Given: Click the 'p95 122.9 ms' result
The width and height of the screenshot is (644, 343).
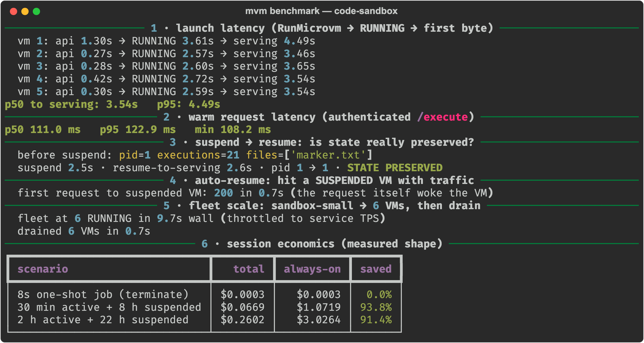Looking at the screenshot, I should pos(138,130).
